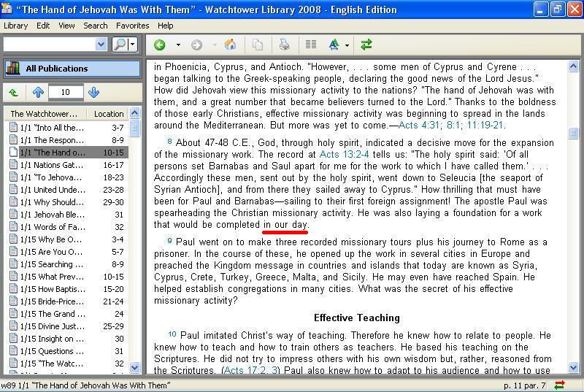Click the blue down arrow above the list
Image resolution: width=584 pixels, height=392 pixels.
pyautogui.click(x=93, y=93)
